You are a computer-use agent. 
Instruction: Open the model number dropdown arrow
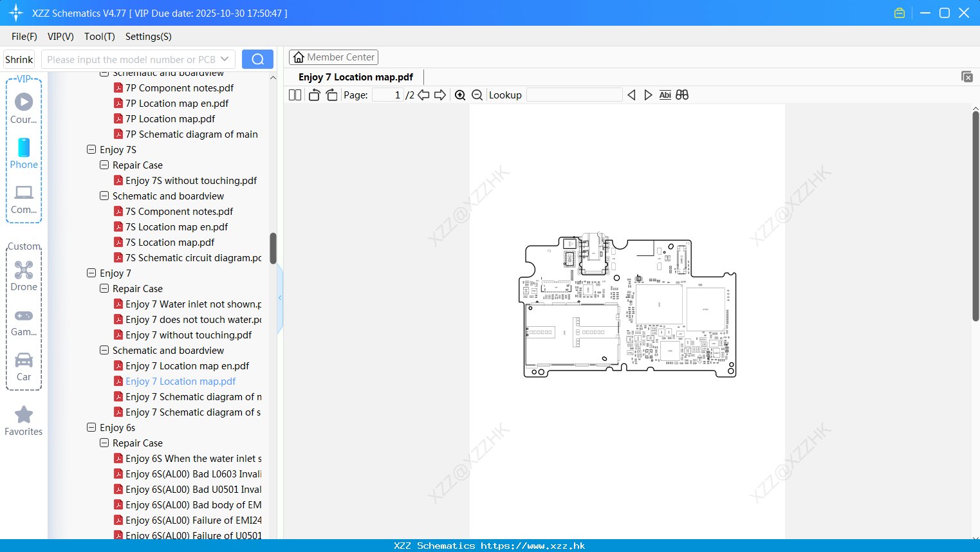pyautogui.click(x=225, y=59)
